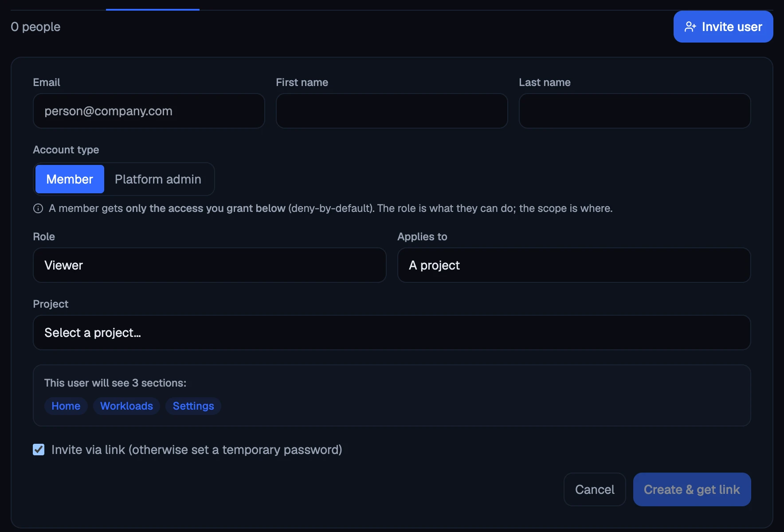The image size is (784, 532).
Task: Click 'This user will see 3 sections' text
Action: (x=115, y=383)
